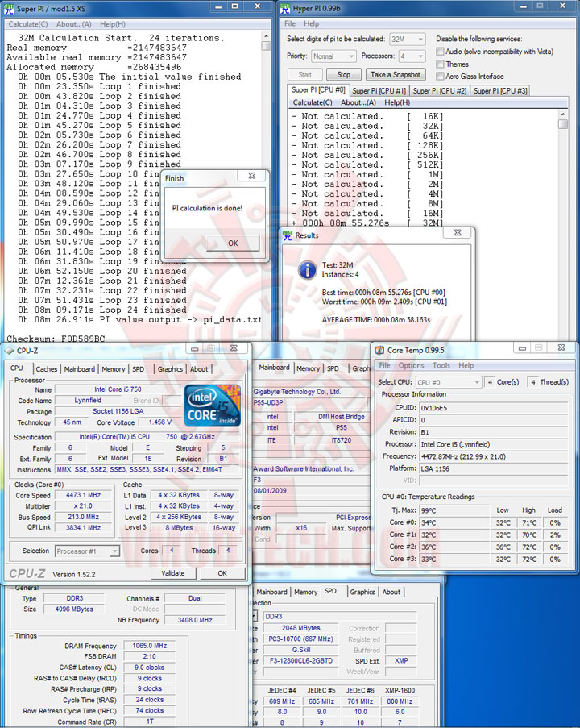Switch to Super PI [CPU #1] tab
The height and width of the screenshot is (728, 580).
[379, 91]
